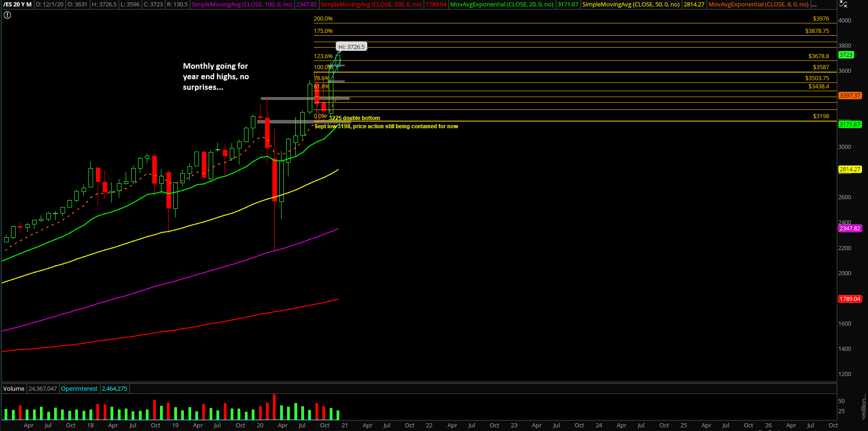Click the Volume label in lower panel
Viewport: 868px width, 431px height.
point(14,389)
